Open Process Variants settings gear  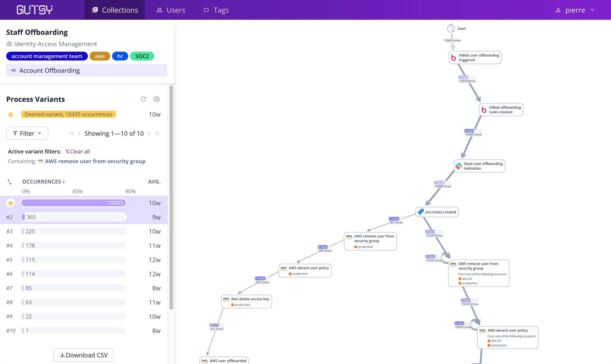157,99
